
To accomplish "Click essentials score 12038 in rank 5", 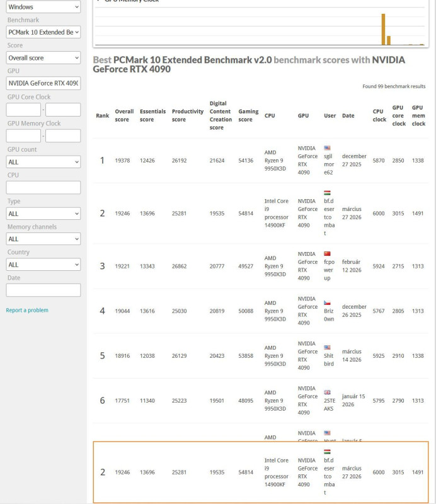I will coord(147,356).
